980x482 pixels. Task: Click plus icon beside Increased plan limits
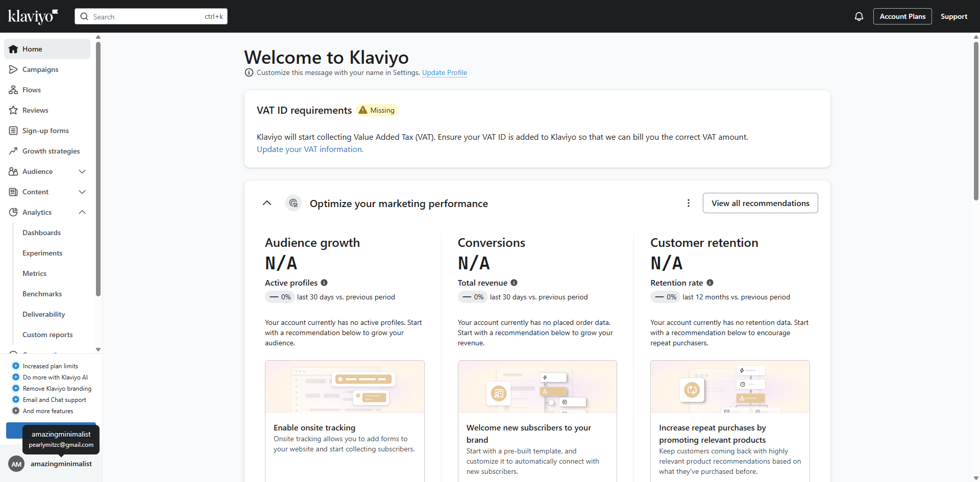[16, 366]
